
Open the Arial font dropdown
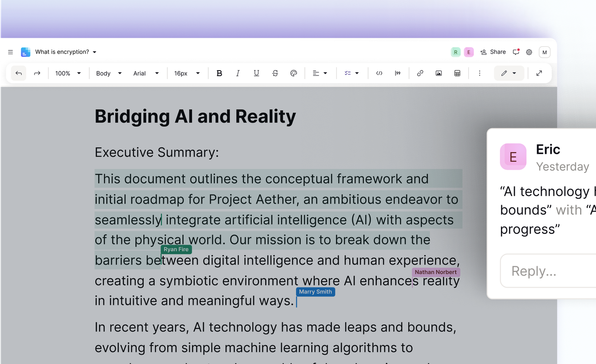click(x=146, y=73)
